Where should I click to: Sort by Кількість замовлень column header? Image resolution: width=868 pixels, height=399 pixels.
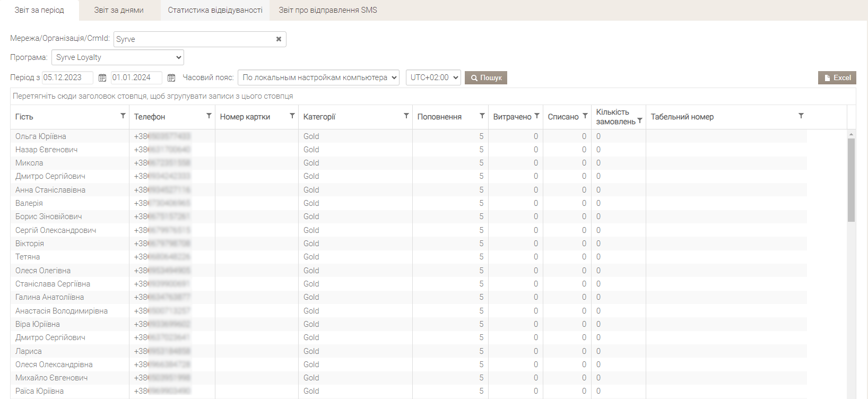click(615, 117)
